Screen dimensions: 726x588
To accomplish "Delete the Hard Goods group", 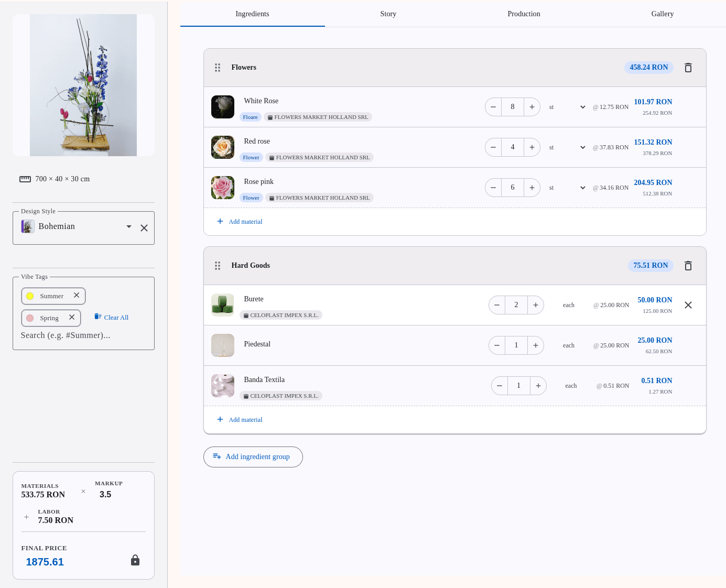I will (x=688, y=266).
